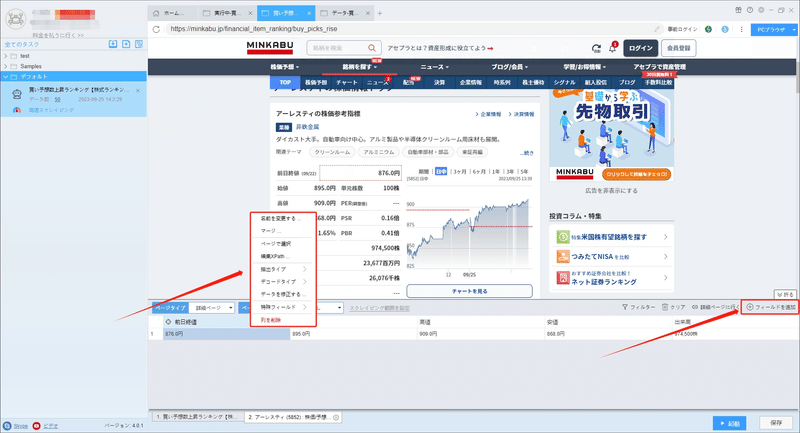Open the 銘柄を探す navigation dropdown

[360, 67]
